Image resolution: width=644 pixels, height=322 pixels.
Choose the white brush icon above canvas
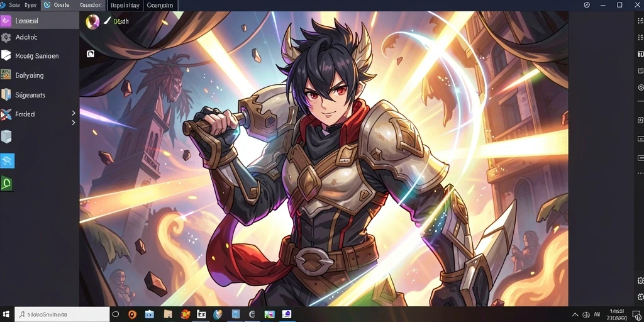107,21
